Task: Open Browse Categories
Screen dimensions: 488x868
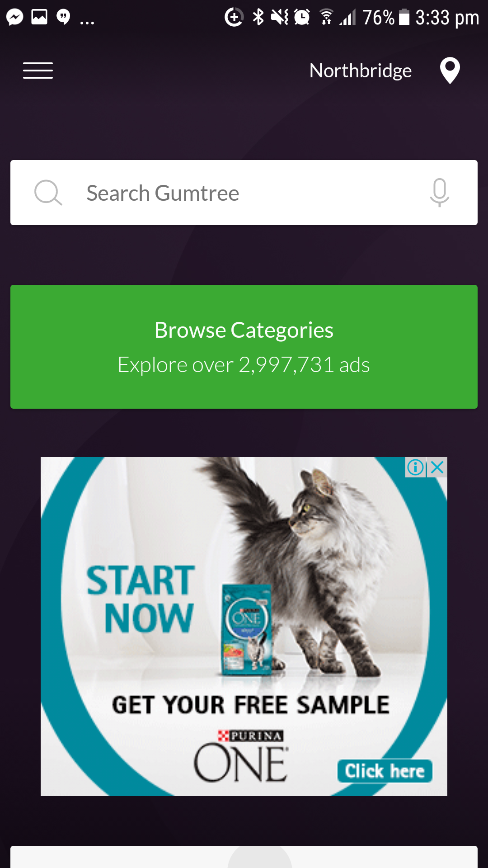Action: [x=244, y=347]
